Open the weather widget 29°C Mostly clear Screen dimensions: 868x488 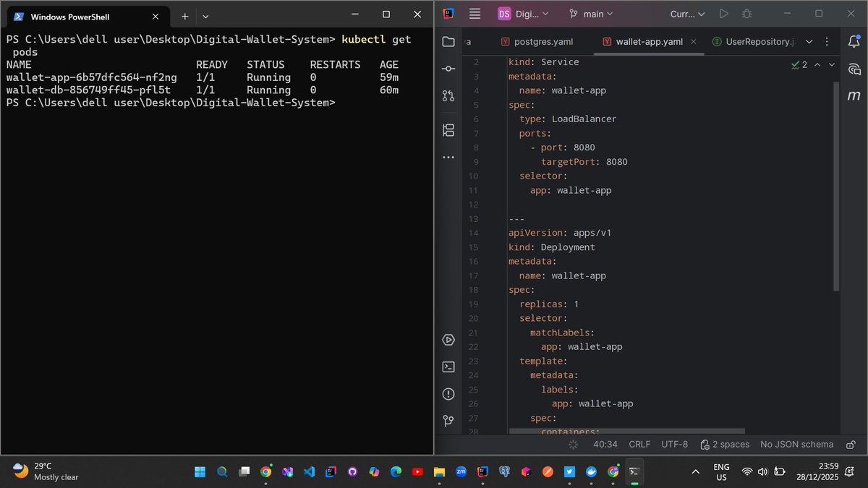click(46, 471)
